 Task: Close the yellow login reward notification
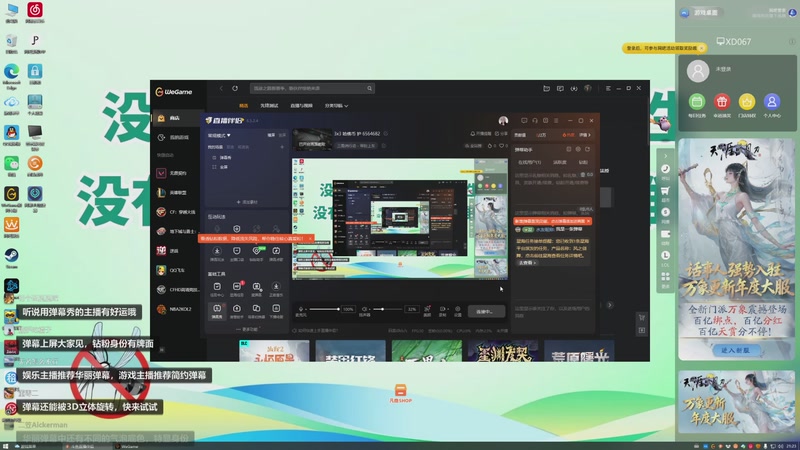(x=702, y=48)
